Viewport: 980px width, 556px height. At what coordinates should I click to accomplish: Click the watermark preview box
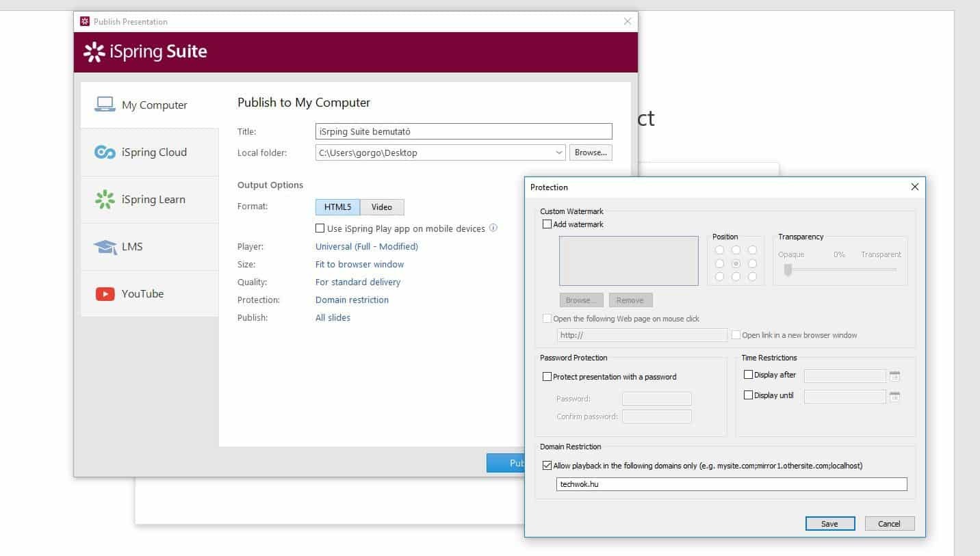click(x=629, y=261)
